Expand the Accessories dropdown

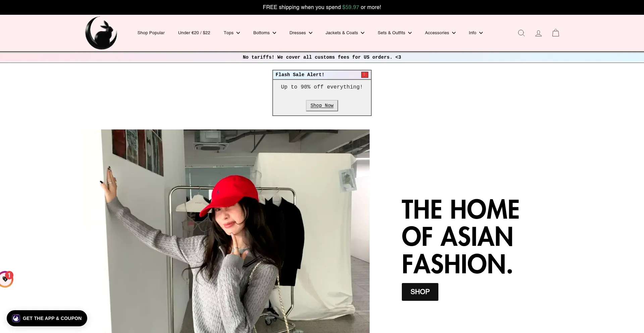click(x=440, y=33)
